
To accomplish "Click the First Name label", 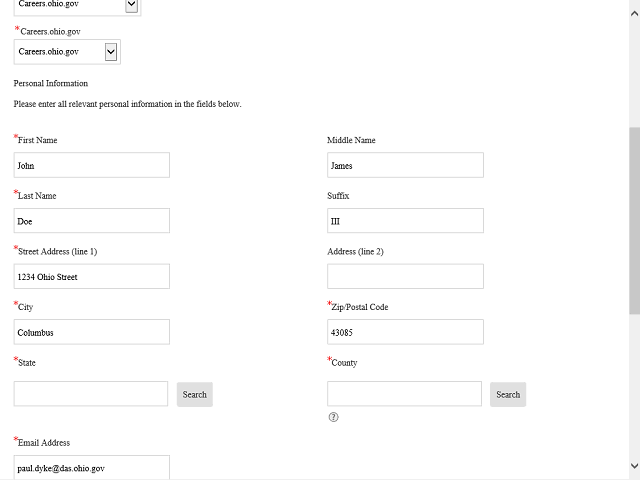I will tap(38, 140).
